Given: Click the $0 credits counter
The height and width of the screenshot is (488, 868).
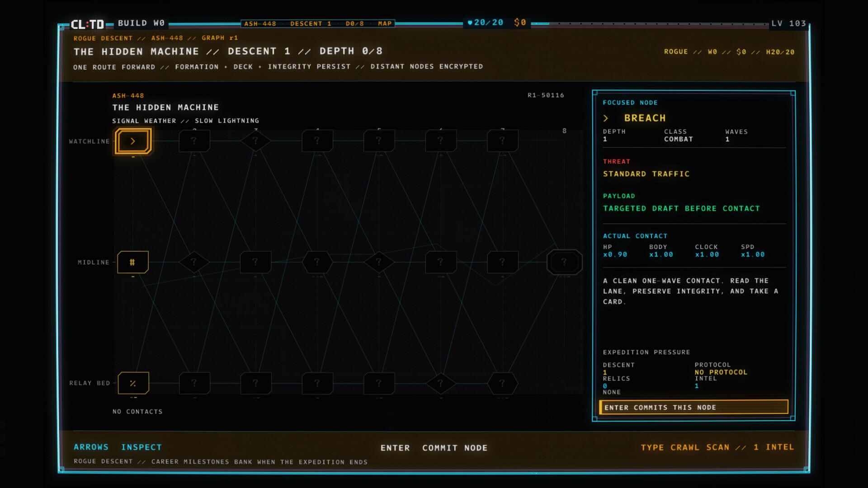Looking at the screenshot, I should 520,23.
